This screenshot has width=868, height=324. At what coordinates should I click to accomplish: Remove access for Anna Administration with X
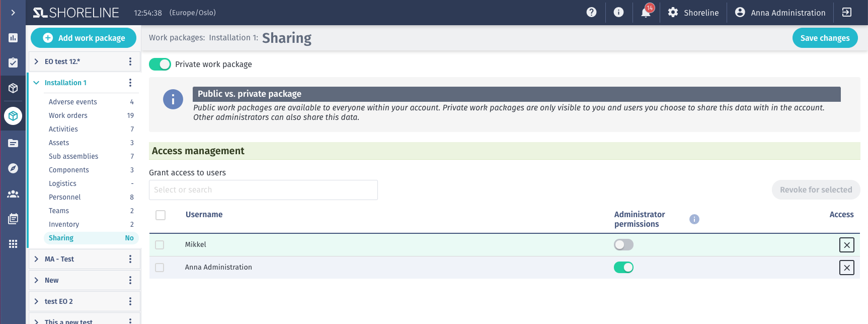847,268
